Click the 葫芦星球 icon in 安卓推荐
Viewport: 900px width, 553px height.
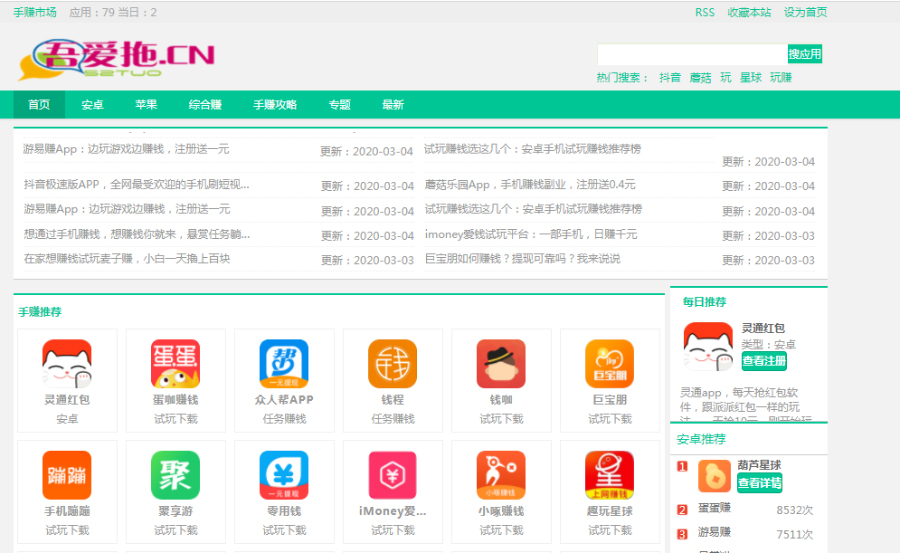(714, 475)
